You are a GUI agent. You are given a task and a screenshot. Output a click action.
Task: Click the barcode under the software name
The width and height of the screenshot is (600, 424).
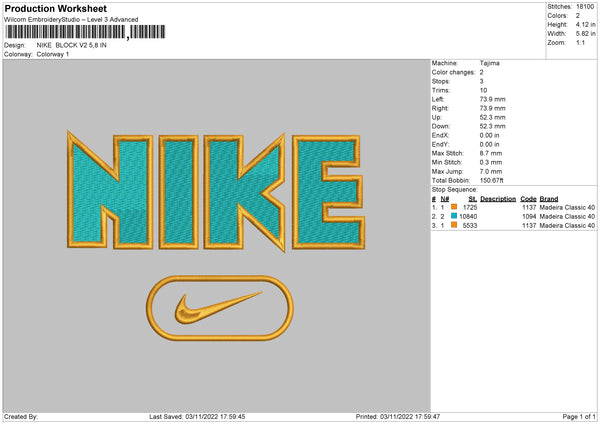85,32
